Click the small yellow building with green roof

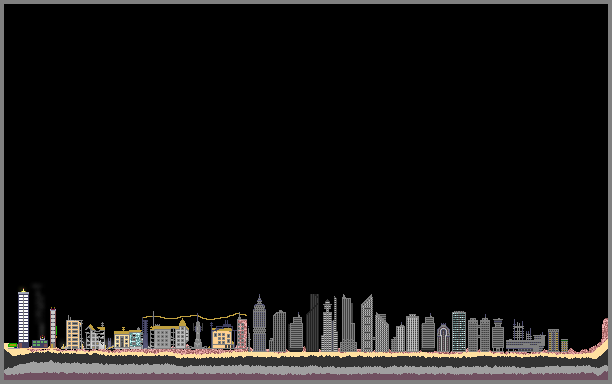[x=564, y=345]
